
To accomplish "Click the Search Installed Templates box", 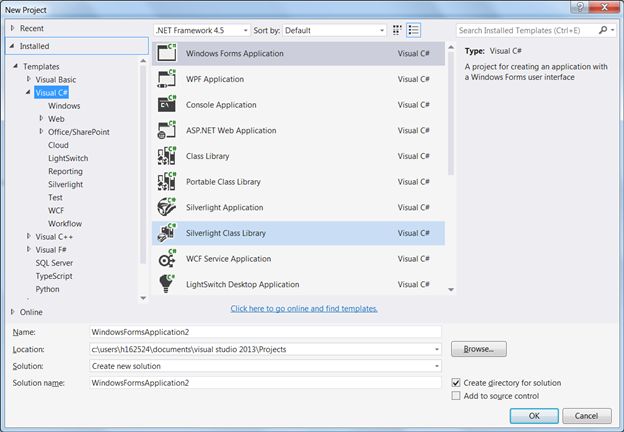I will [x=526, y=30].
